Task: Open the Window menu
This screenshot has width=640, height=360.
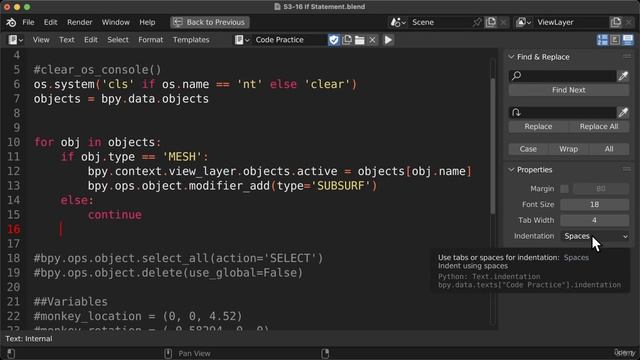Action: pos(116,22)
